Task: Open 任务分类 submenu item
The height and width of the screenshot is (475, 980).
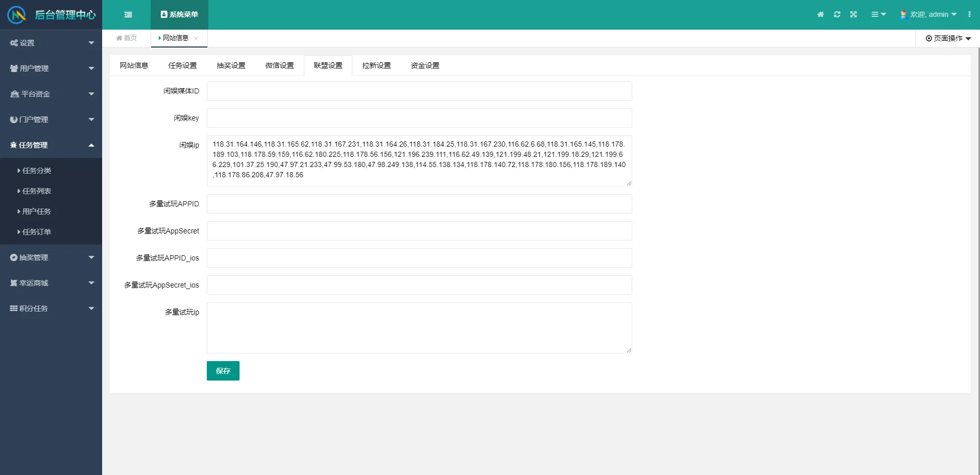Action: tap(51, 171)
